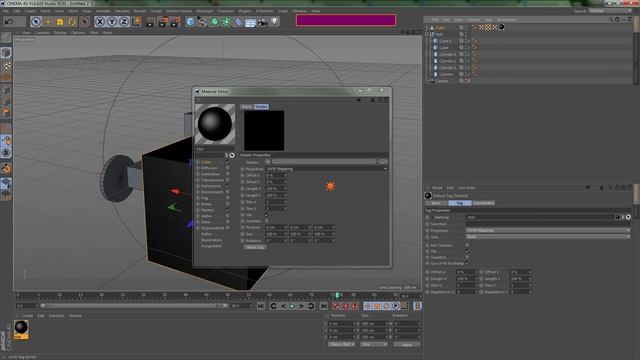Click Play Forwards in timeline
The width and height of the screenshot is (640, 360).
292,306
